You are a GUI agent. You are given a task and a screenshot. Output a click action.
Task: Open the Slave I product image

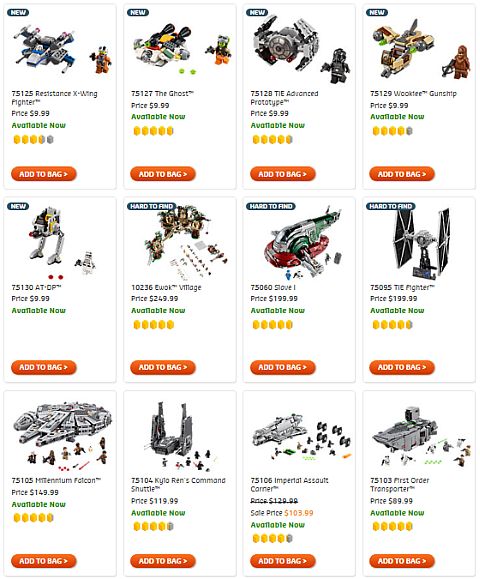pyautogui.click(x=303, y=242)
